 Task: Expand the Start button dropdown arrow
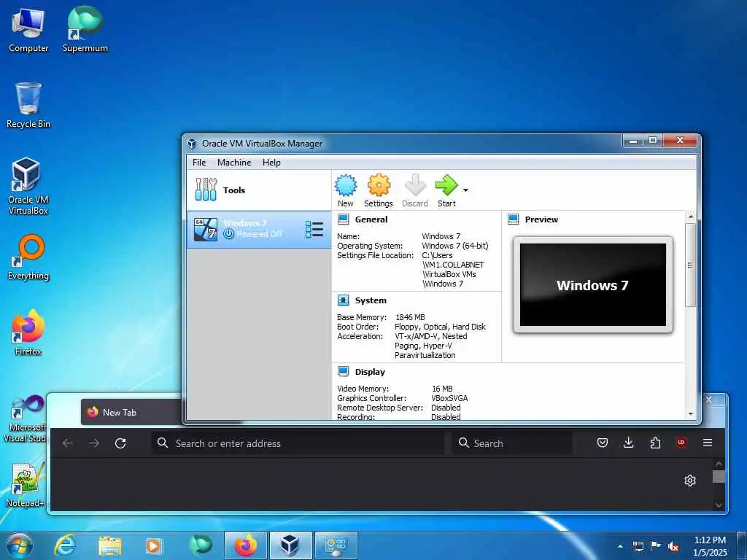(465, 190)
